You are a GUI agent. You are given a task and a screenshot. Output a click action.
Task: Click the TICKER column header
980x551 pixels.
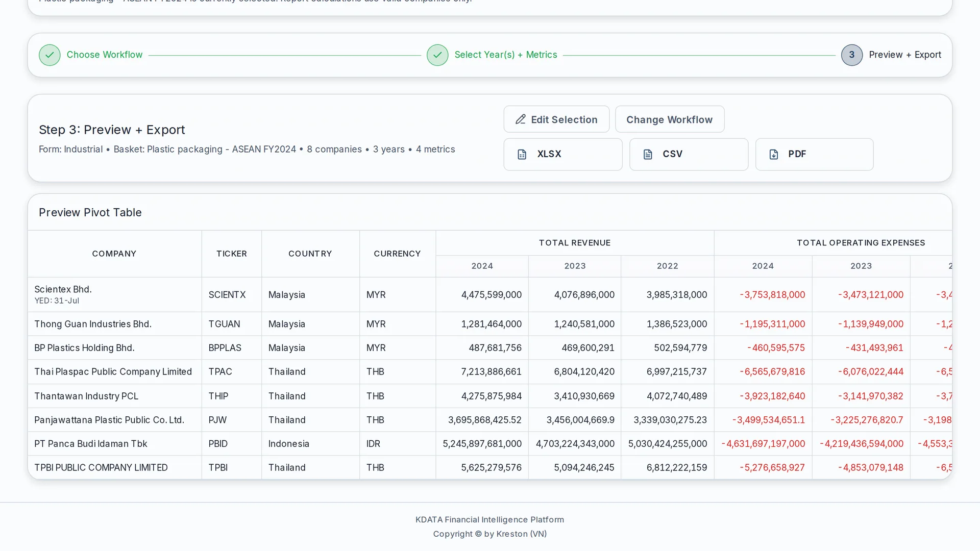pyautogui.click(x=232, y=254)
